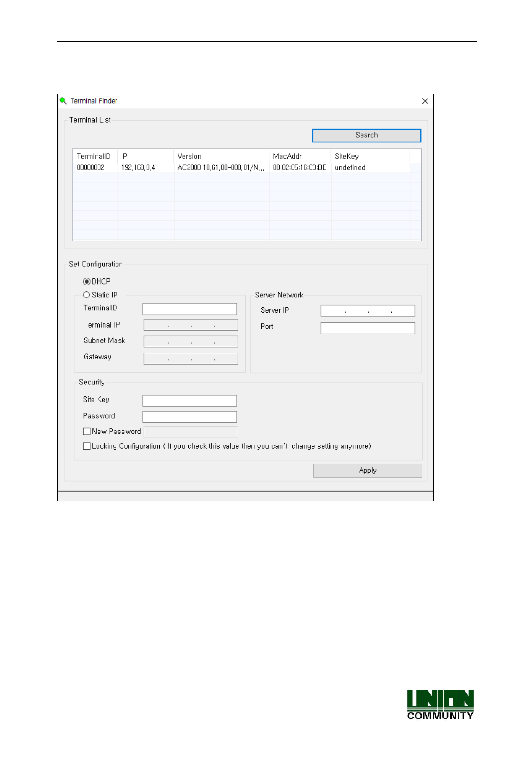Click the Terminal IP address field
The image size is (532, 761).
(190, 325)
